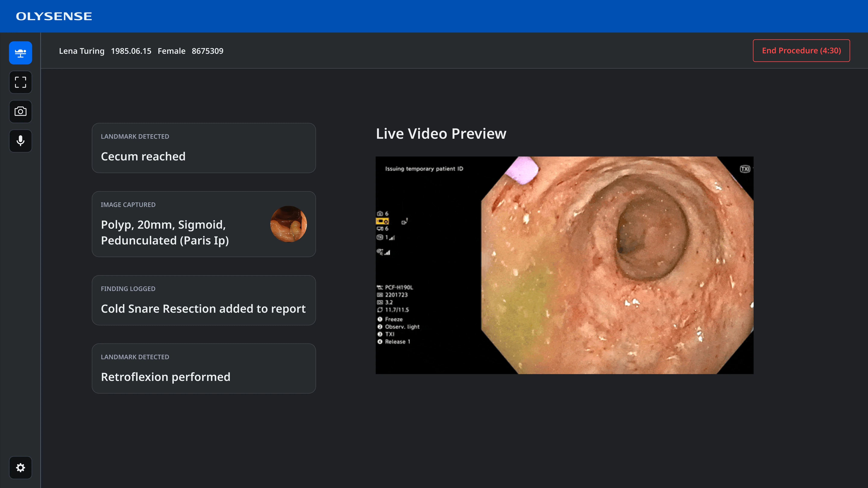Select the procedure monitoring icon in the sidebar
This screenshot has width=868, height=488.
(20, 53)
